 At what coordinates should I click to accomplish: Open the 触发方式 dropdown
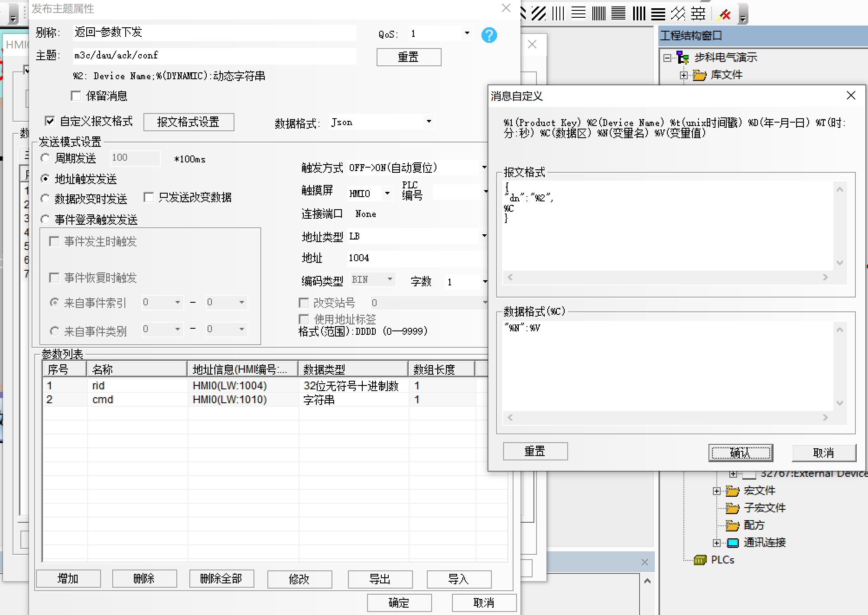point(484,167)
